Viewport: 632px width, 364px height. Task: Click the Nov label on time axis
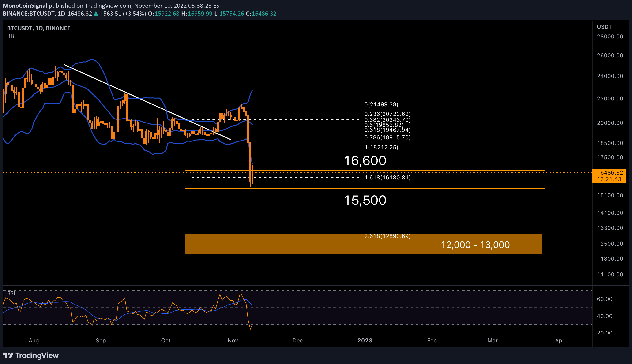pyautogui.click(x=233, y=341)
